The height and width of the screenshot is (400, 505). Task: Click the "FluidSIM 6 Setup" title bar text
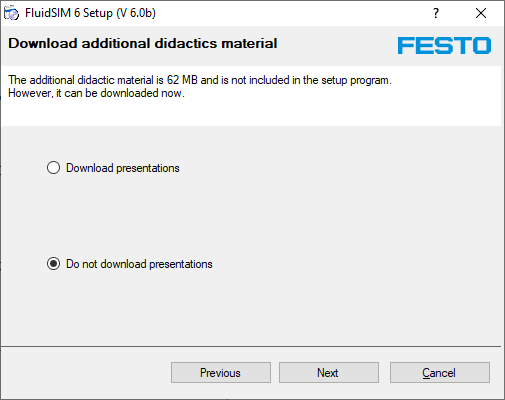[x=69, y=13]
